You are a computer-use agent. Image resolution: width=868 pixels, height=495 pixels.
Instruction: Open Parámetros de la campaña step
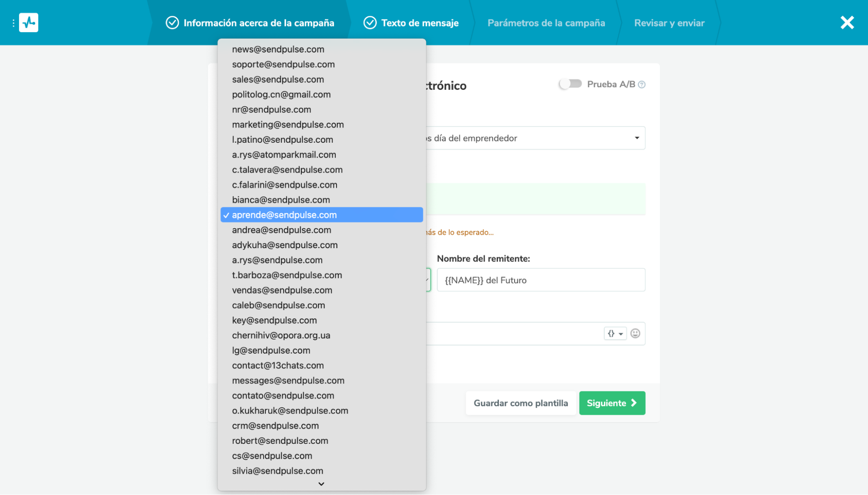point(546,23)
